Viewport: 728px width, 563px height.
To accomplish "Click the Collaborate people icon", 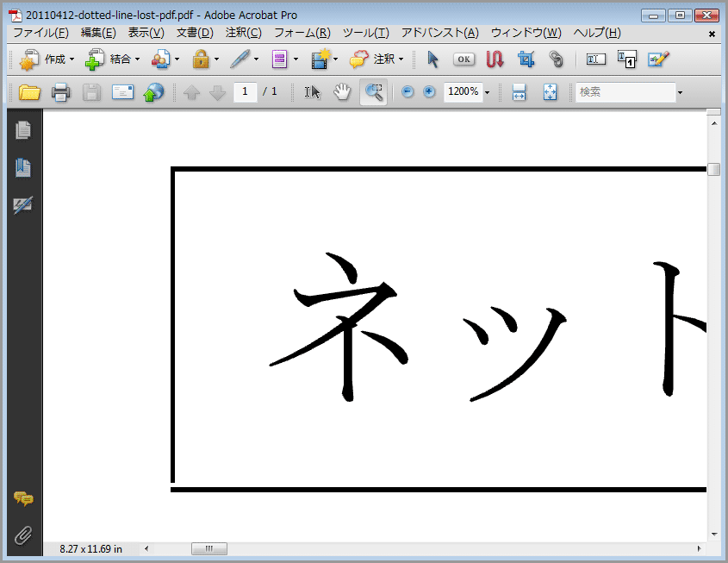I will click(161, 59).
